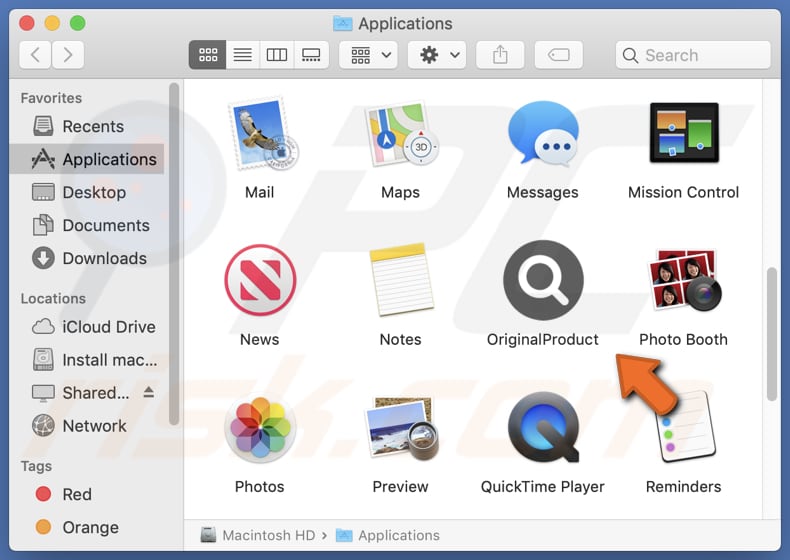790x560 pixels.
Task: Open Recents in the sidebar
Action: [x=87, y=126]
